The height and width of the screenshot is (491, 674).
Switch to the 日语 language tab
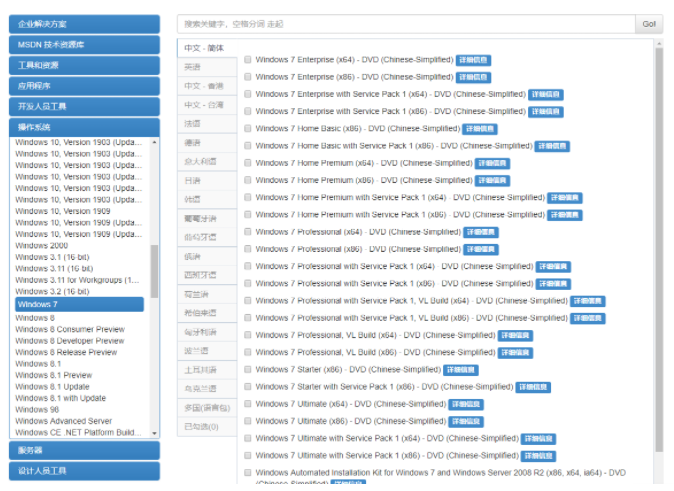click(x=207, y=181)
